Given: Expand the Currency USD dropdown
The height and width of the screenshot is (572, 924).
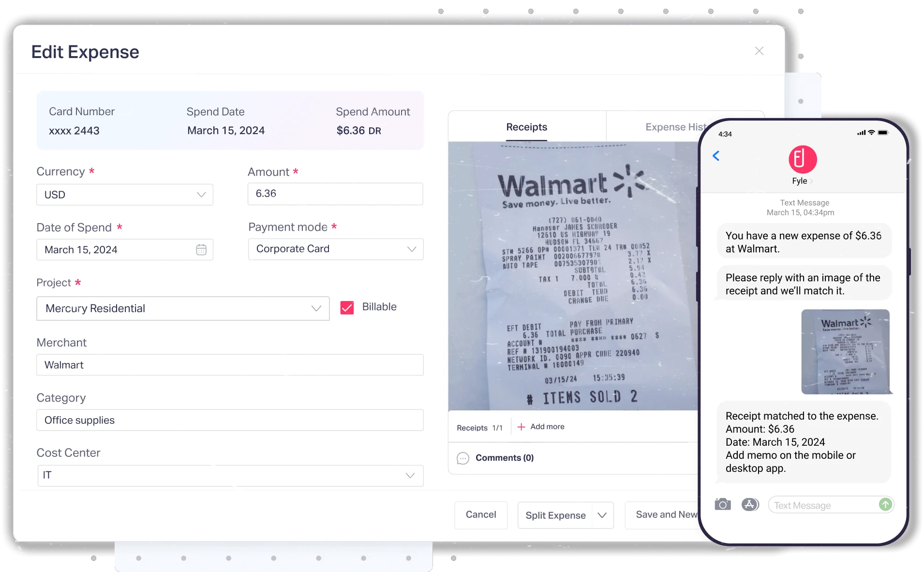Looking at the screenshot, I should 125,195.
